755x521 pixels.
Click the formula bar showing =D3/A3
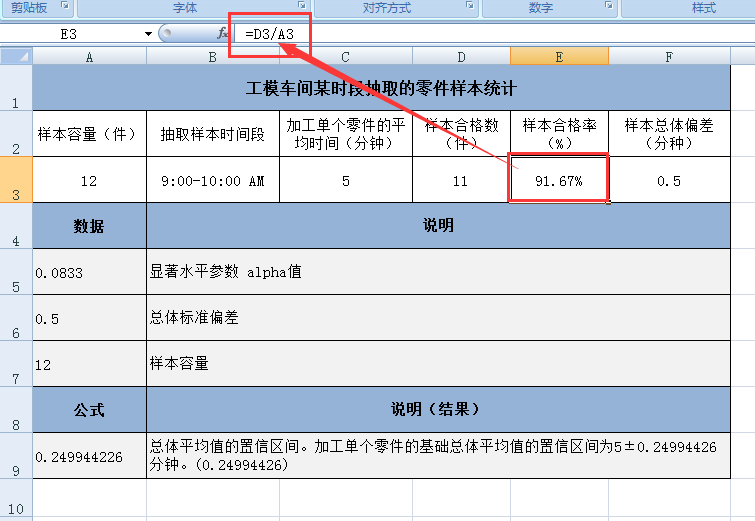tap(494, 34)
